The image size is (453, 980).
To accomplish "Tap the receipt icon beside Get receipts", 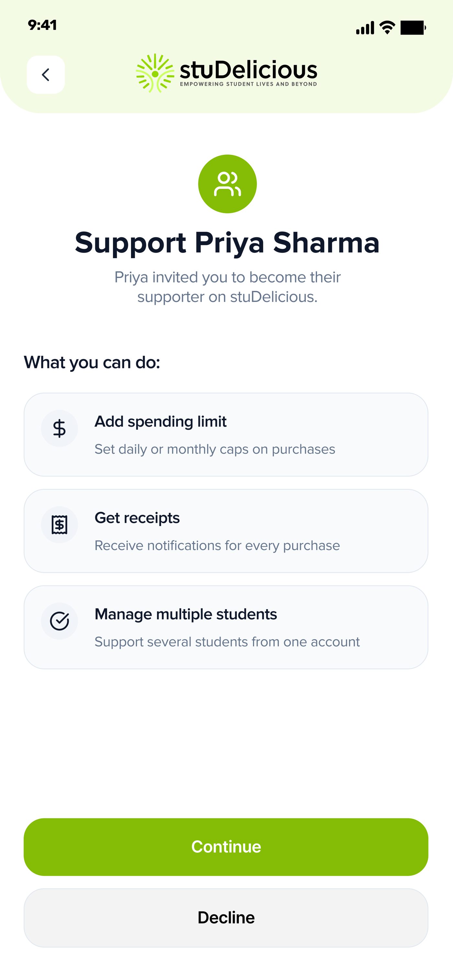I will 59,525.
